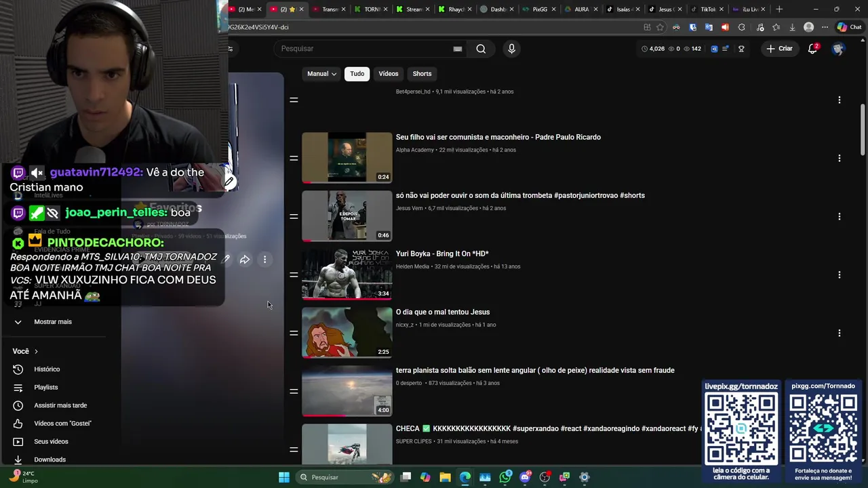The image size is (868, 488).
Task: Open Assistir mais tarde in sidebar
Action: pos(60,405)
